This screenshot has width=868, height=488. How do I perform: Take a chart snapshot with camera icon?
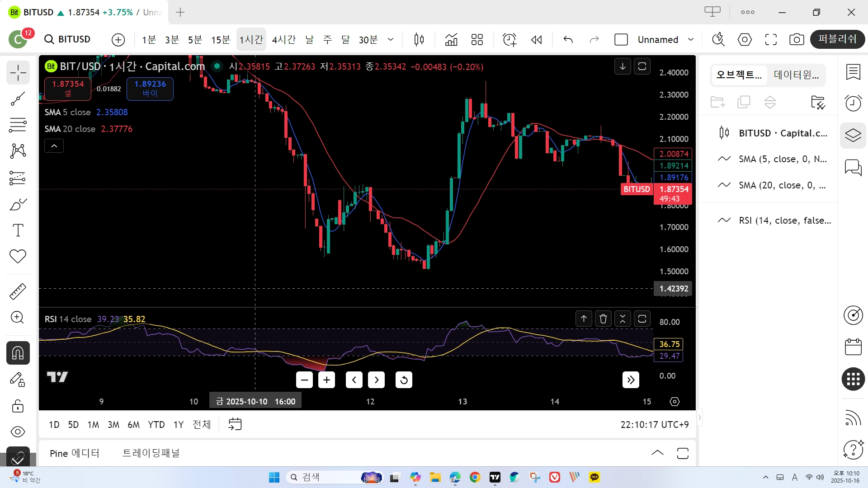coord(797,40)
